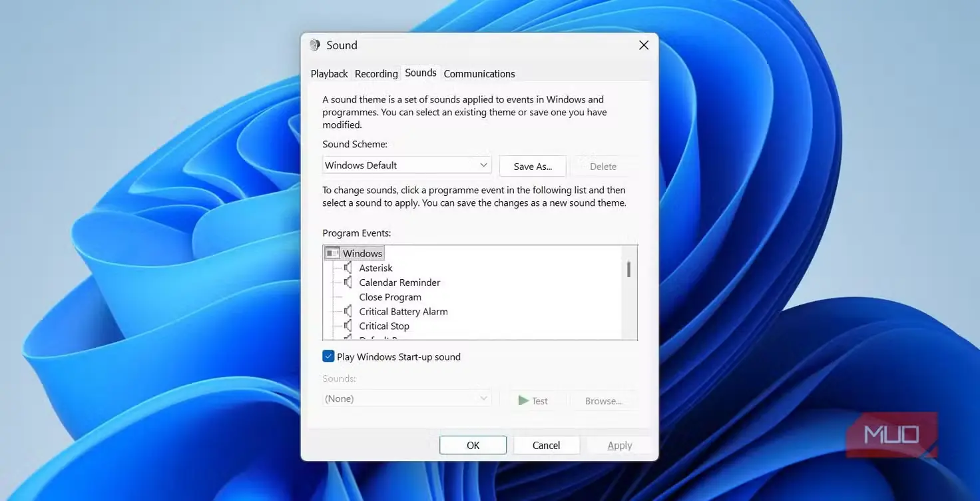Open the Sound Scheme dropdown
Viewport: 980px width, 501px height.
tap(407, 165)
